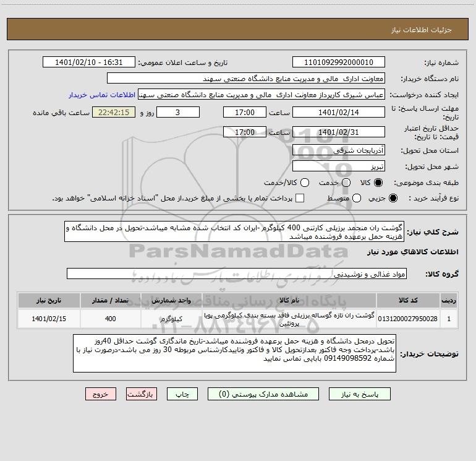Viewport: 476px width, 461px height.
Task: Click the product name cell گوشت ران تازه گوساله
Action: click(x=289, y=319)
